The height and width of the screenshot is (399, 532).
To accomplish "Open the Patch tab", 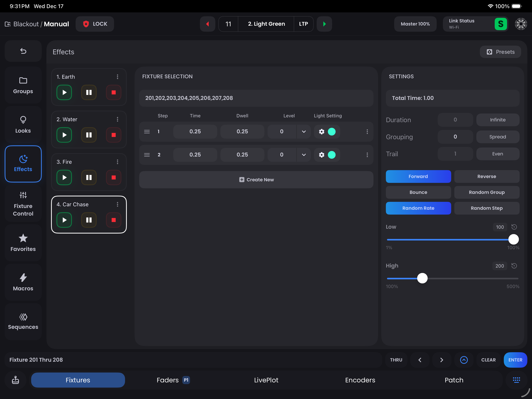I will (x=454, y=380).
